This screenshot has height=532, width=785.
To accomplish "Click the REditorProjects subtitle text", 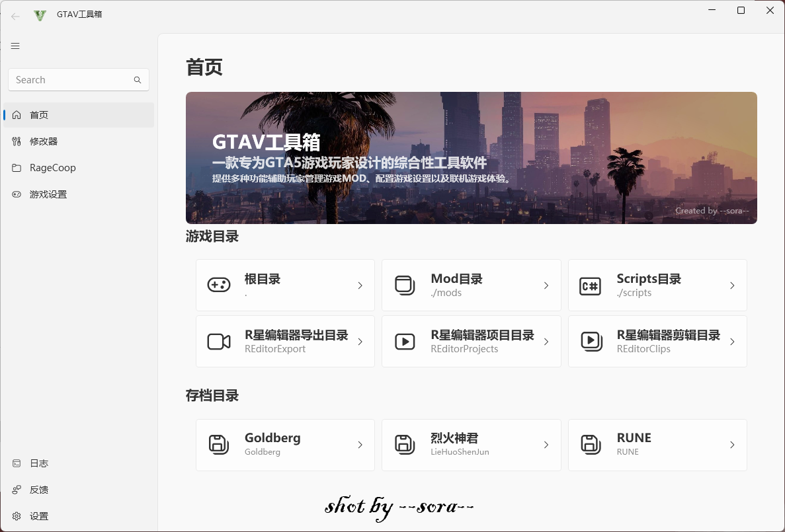I will (465, 349).
